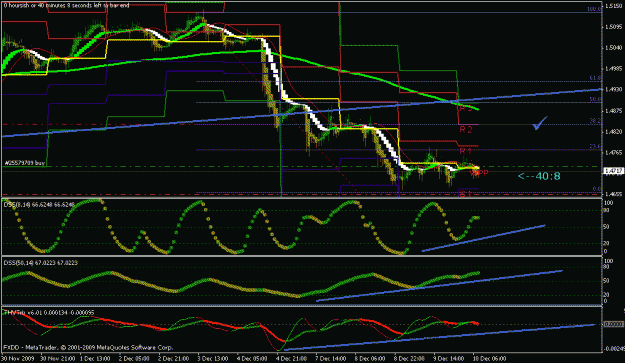This screenshot has height=363, width=625.
Task: Click the '2 Dec 21:00' time label
Action: [173, 359]
